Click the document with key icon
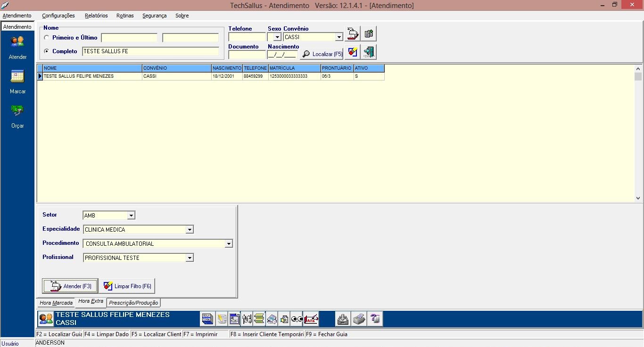 point(272,319)
